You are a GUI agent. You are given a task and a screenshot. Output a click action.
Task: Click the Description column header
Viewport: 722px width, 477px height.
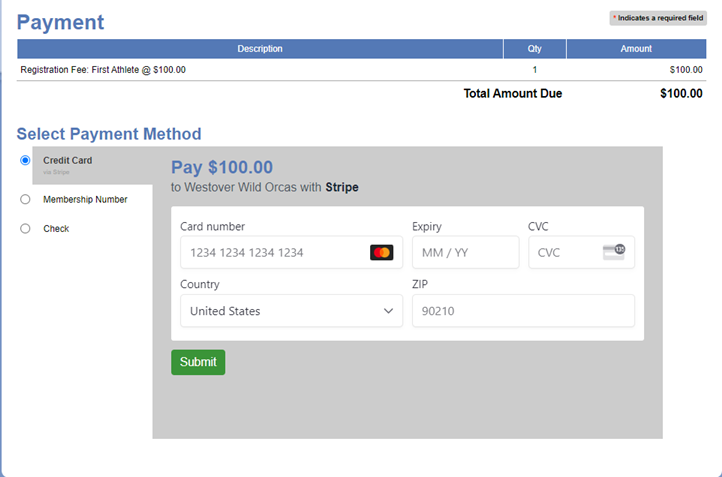click(x=260, y=48)
